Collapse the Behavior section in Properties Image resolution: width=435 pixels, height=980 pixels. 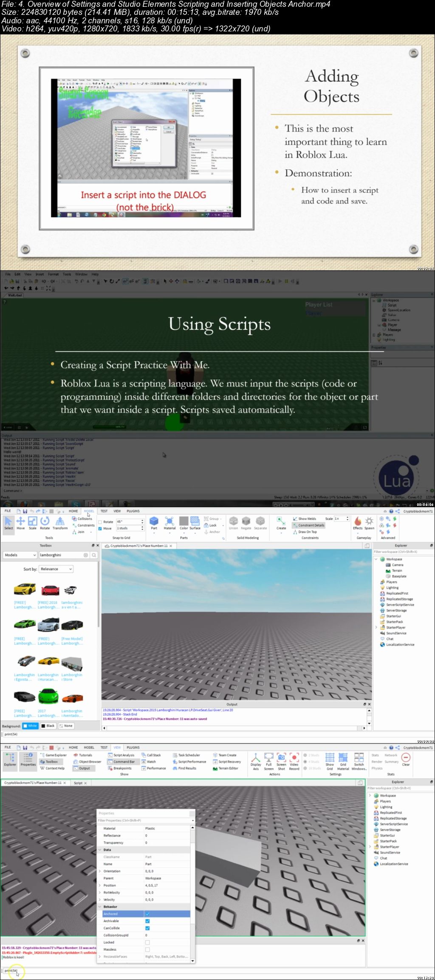[x=100, y=907]
